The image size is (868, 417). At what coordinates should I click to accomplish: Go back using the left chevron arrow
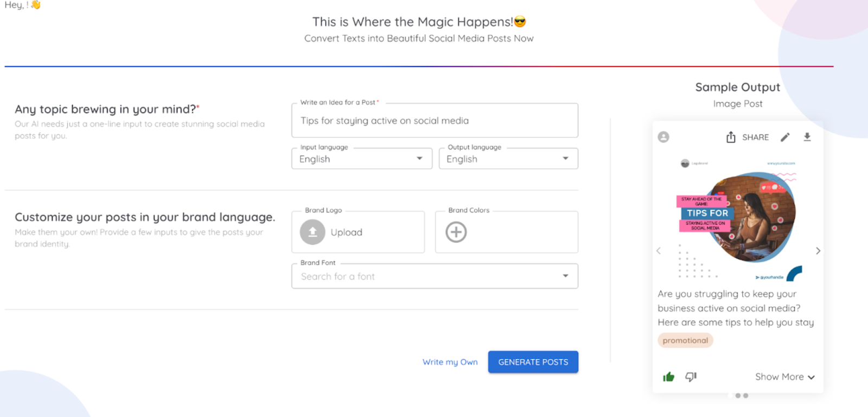658,251
